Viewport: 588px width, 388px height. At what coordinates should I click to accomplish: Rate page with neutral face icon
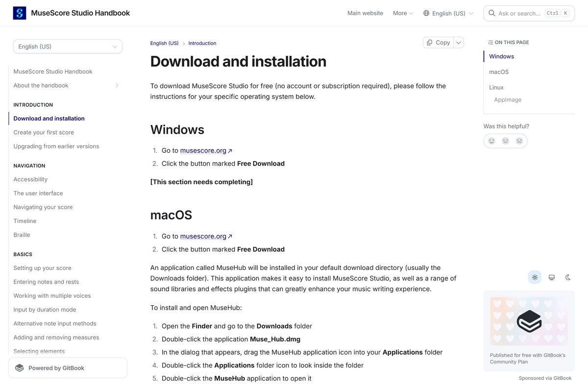coord(505,141)
